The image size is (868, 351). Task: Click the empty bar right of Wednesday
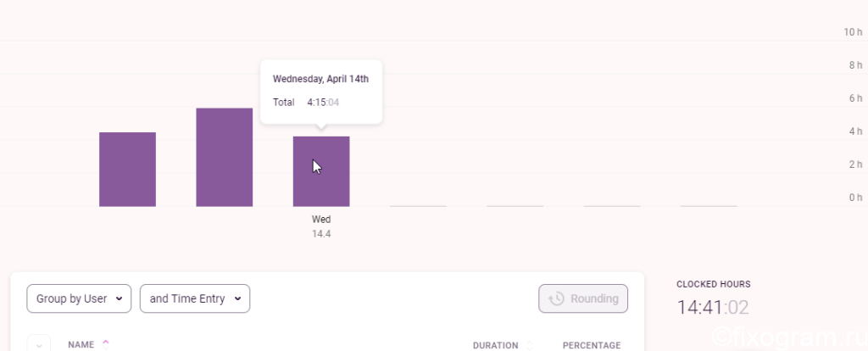pyautogui.click(x=418, y=206)
